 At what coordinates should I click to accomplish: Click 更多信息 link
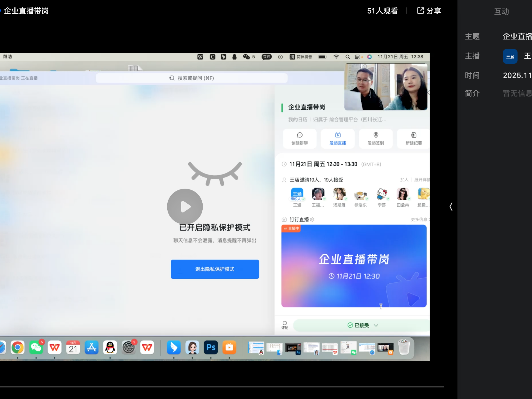419,220
